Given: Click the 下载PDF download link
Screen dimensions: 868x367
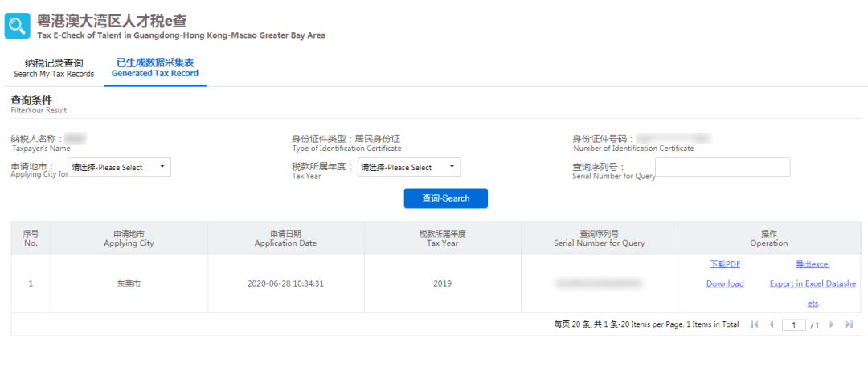Looking at the screenshot, I should (x=725, y=264).
